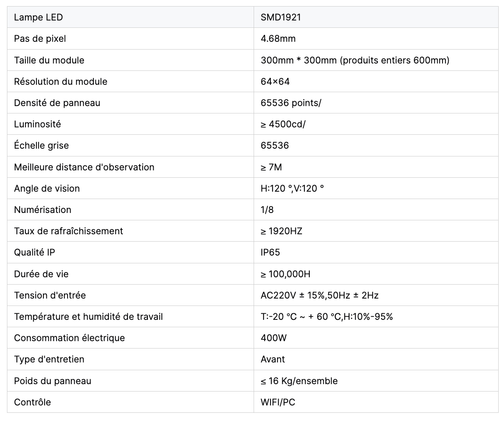Select the 'Densité de panneau' label
This screenshot has height=421, width=504.
[x=57, y=103]
